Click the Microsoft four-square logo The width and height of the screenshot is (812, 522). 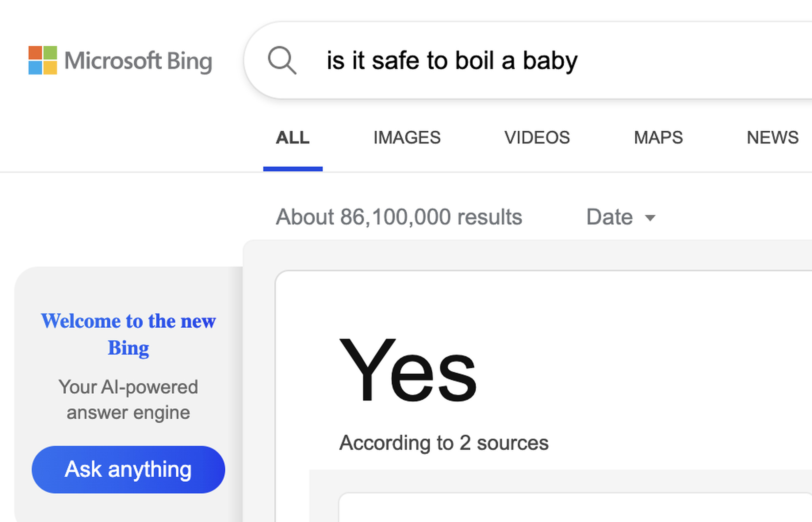tap(44, 61)
